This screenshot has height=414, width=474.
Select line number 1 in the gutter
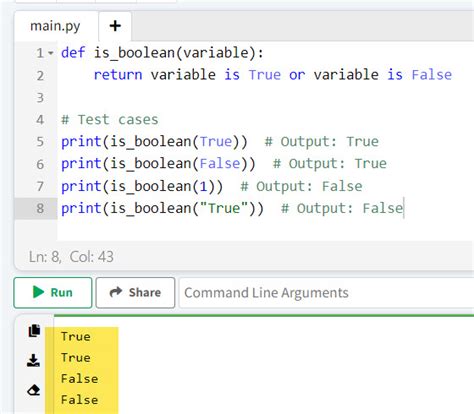(40, 53)
